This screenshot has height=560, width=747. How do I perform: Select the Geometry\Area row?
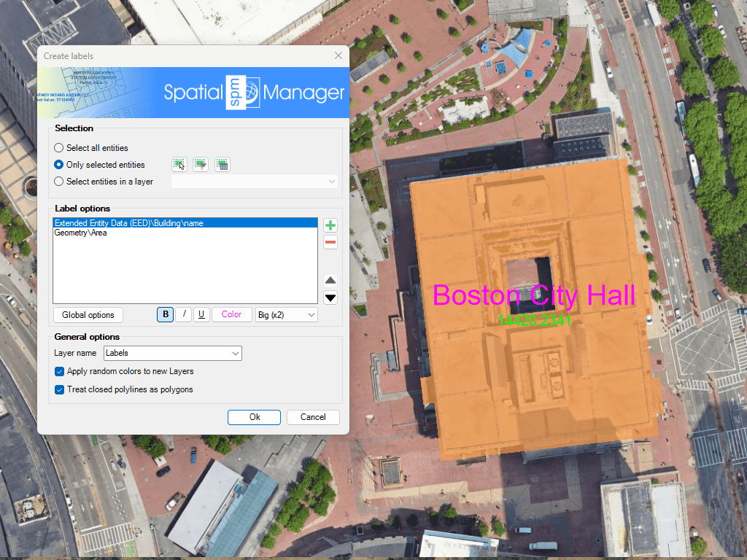(x=185, y=233)
